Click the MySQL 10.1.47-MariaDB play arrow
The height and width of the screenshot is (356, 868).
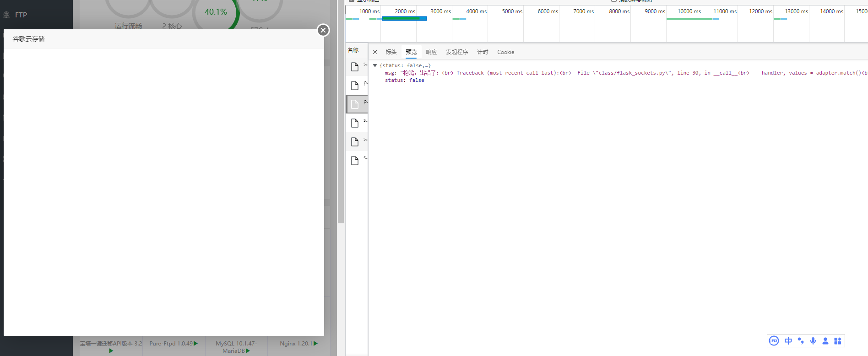248,351
